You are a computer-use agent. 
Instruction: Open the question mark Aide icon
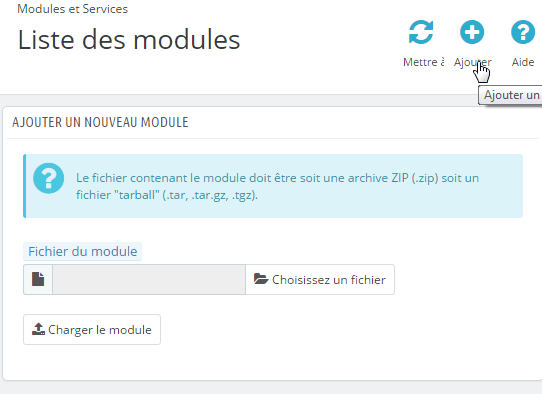tap(523, 32)
